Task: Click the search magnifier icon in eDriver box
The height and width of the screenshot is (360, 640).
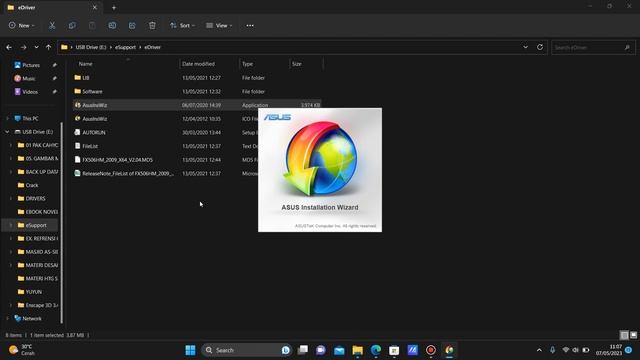Action: [x=627, y=47]
